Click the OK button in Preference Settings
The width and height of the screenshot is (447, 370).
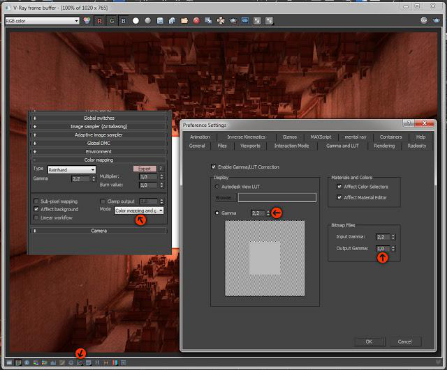coord(369,342)
